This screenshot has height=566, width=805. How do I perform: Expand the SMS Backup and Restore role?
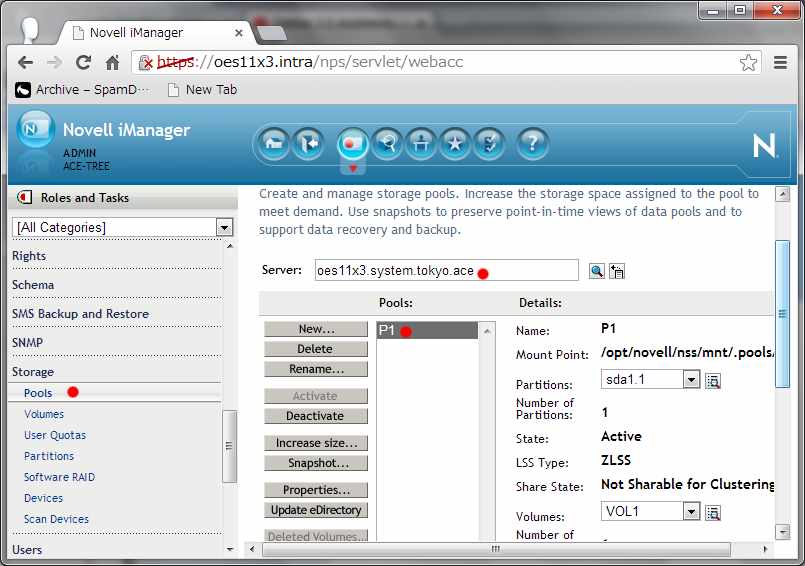click(x=81, y=314)
